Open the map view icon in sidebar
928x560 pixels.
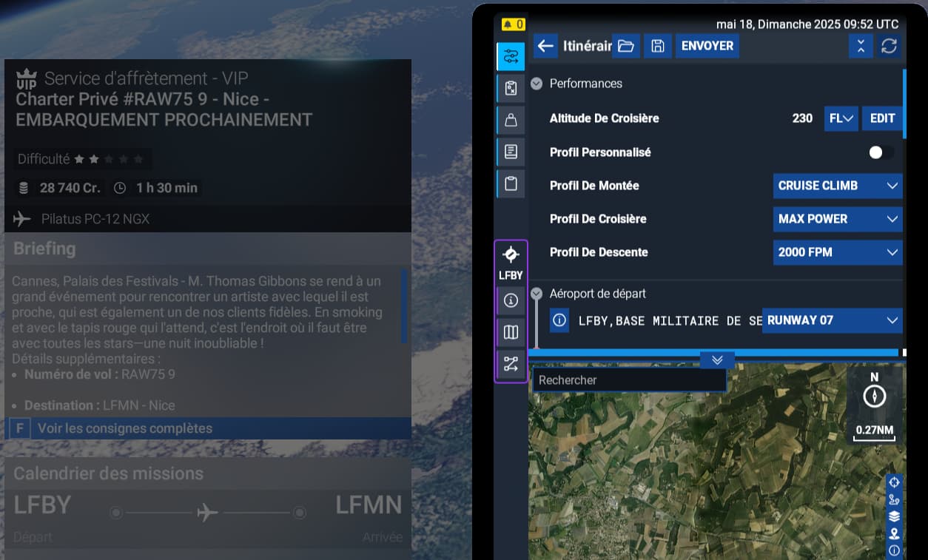(511, 332)
